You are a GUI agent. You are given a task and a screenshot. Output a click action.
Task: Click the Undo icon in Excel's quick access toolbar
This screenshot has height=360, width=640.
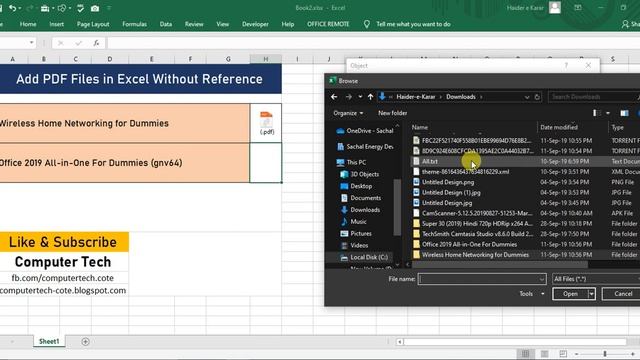point(12,8)
